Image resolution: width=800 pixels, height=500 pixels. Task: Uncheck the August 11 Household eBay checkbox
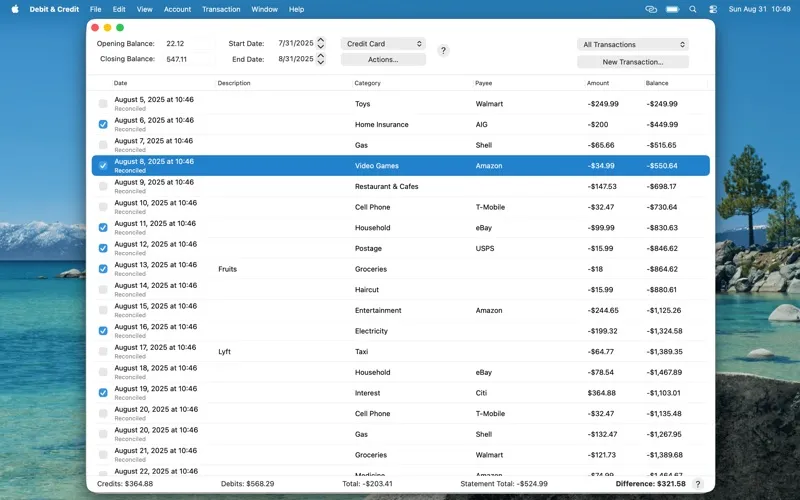pyautogui.click(x=103, y=228)
